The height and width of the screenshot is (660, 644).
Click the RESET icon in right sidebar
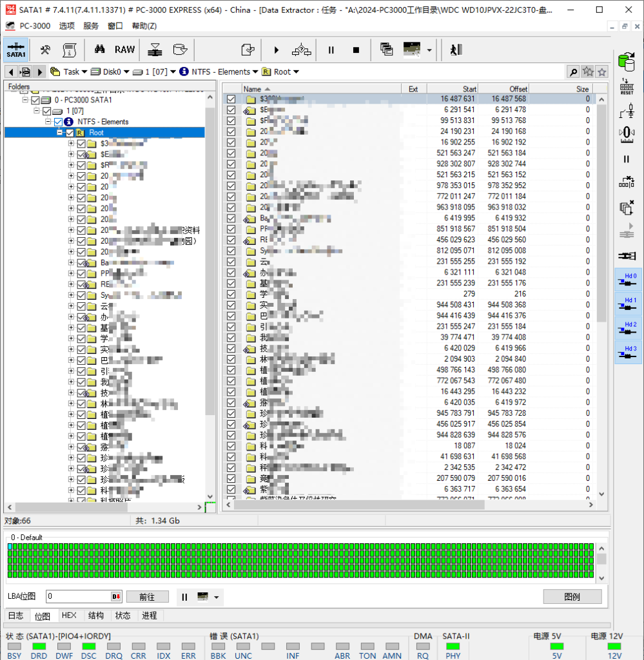[x=626, y=88]
